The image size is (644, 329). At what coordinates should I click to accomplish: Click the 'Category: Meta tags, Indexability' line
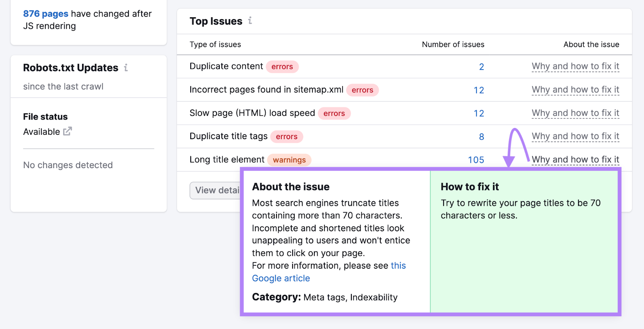[x=325, y=297]
